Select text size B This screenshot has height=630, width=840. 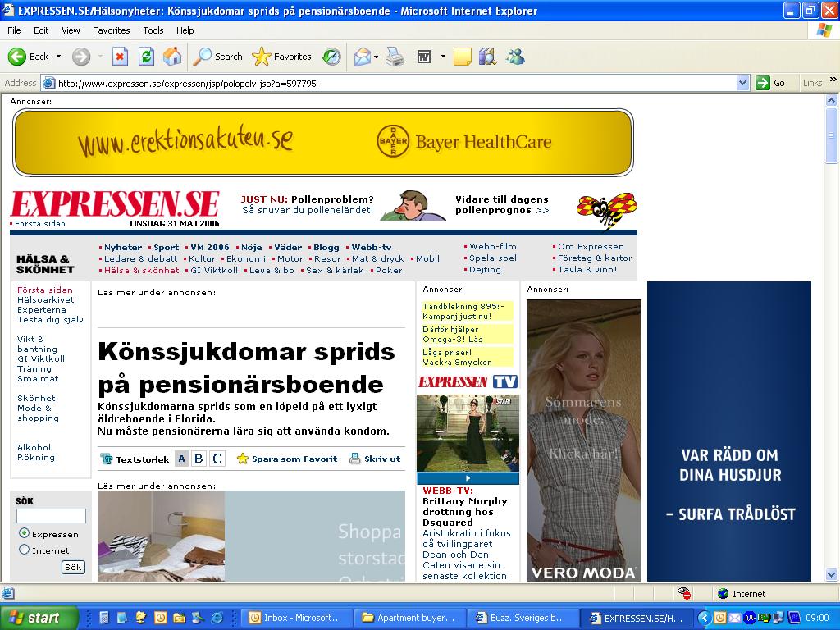click(x=199, y=459)
